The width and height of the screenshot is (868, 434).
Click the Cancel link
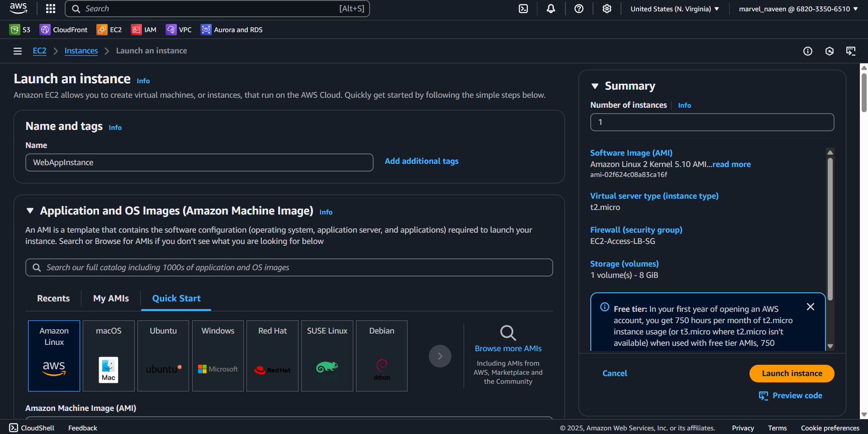(x=615, y=373)
